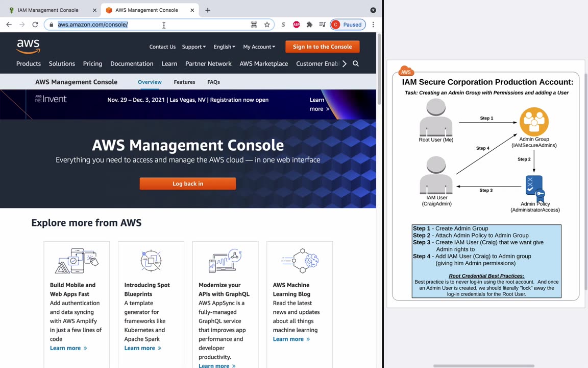This screenshot has height=368, width=588.
Task: Click the S extension icon in toolbar
Action: tap(283, 25)
